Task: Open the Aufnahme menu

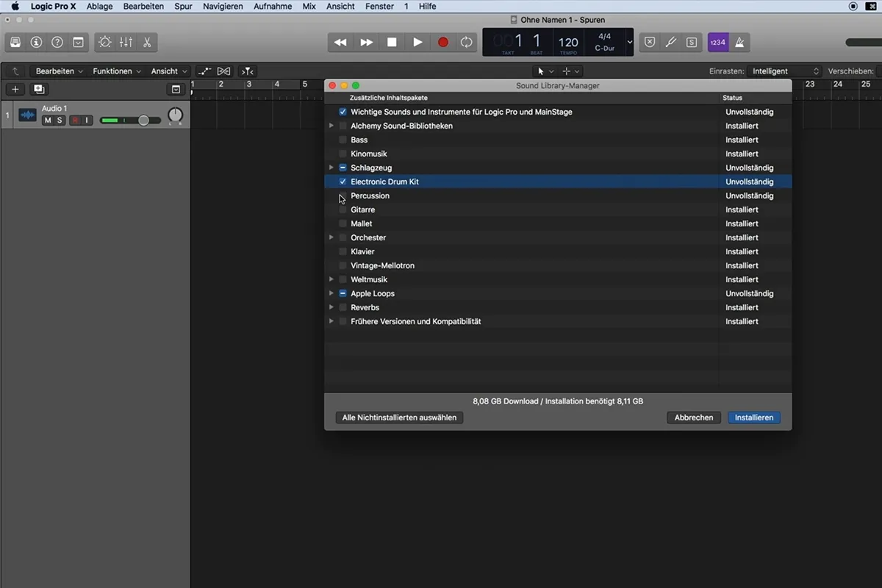Action: tap(273, 6)
